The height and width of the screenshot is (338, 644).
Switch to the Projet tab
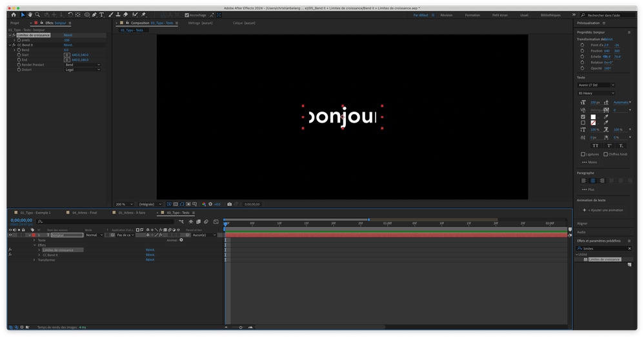pyautogui.click(x=15, y=23)
